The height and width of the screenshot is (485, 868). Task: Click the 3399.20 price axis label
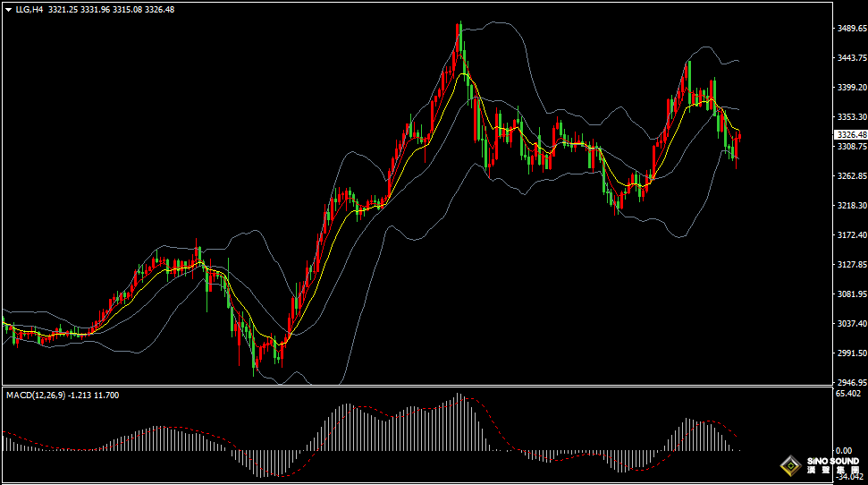click(850, 88)
